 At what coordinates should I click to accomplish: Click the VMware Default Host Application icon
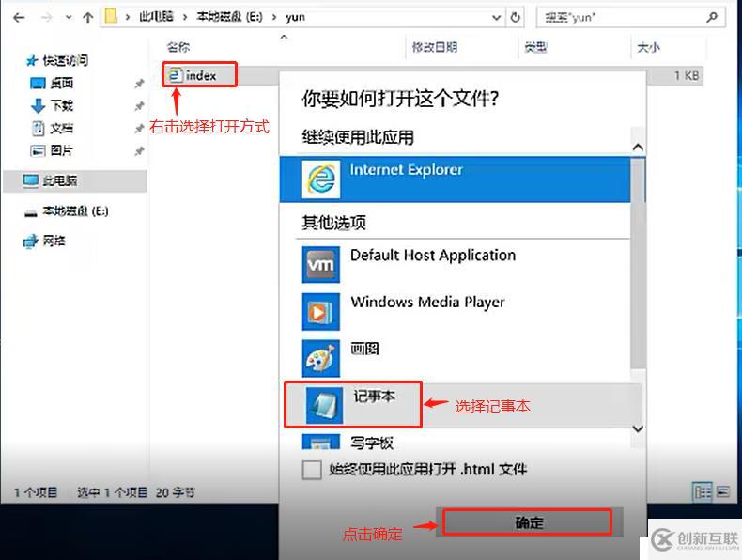(x=321, y=264)
